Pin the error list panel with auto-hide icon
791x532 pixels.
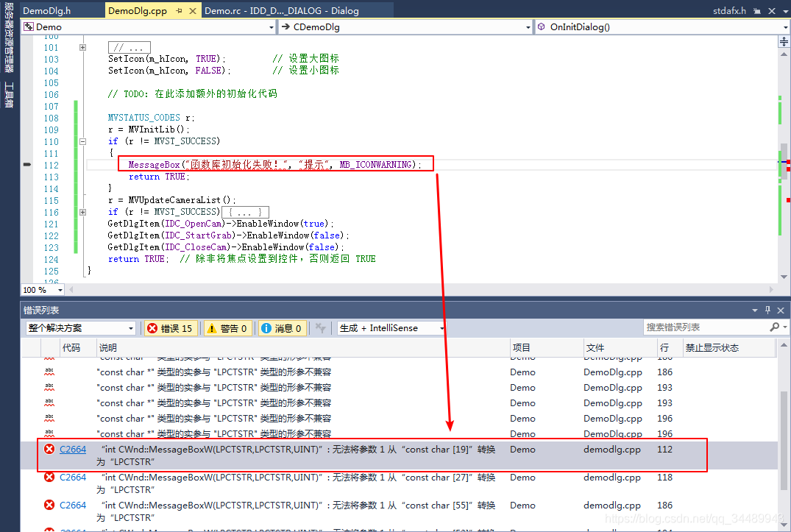pos(767,310)
